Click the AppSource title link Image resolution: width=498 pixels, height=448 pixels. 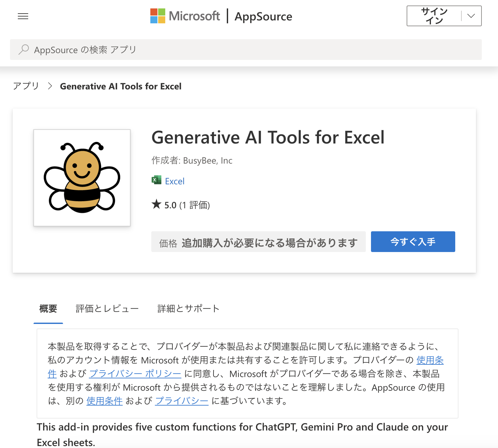tap(263, 17)
